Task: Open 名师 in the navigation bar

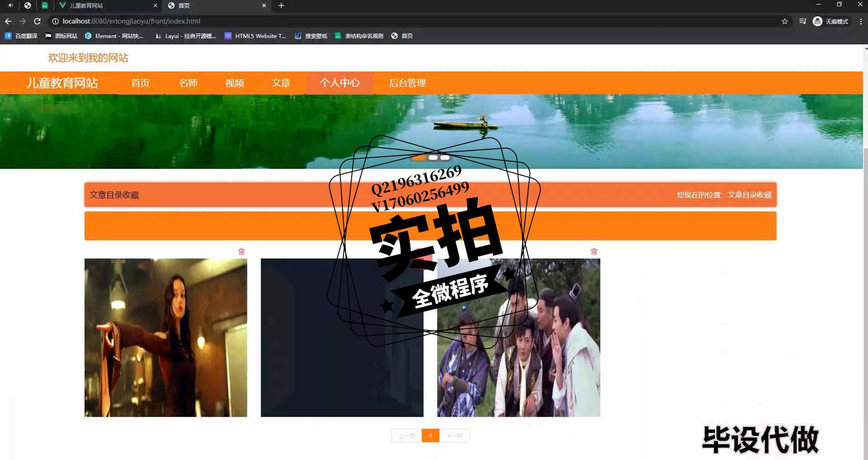Action: (188, 83)
